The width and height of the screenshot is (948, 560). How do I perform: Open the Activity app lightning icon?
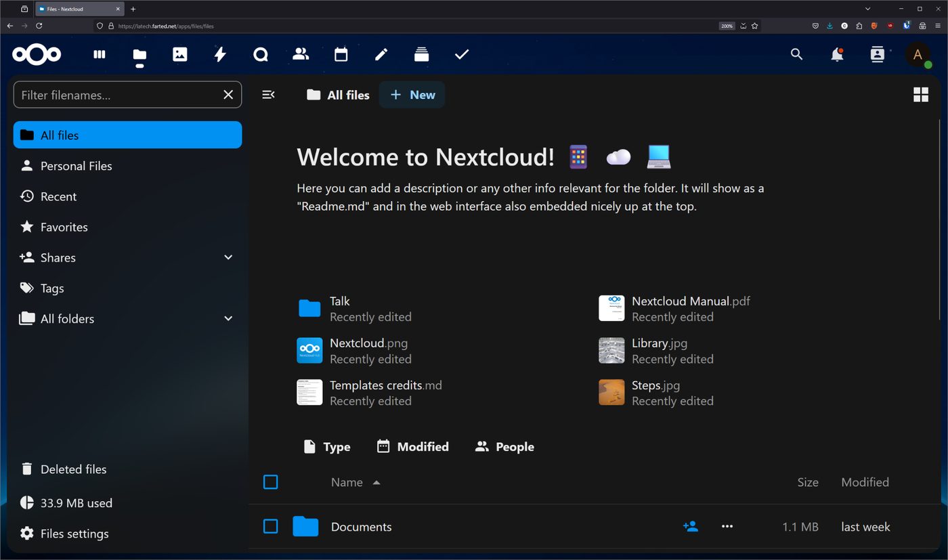(x=220, y=54)
